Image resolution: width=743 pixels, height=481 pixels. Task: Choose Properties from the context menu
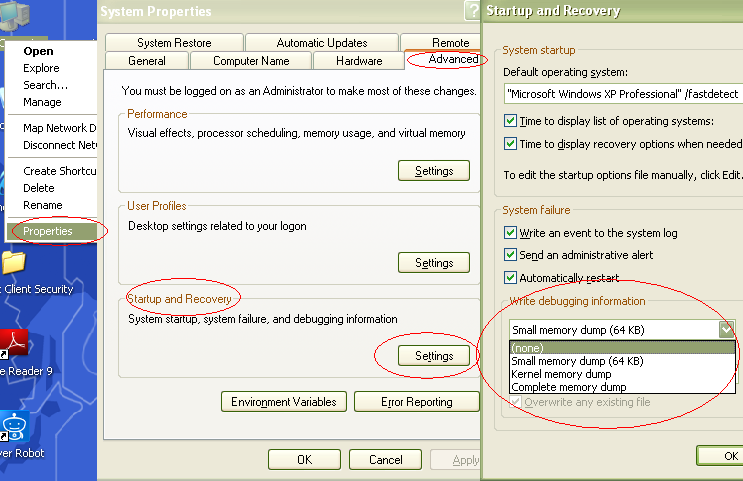52,231
